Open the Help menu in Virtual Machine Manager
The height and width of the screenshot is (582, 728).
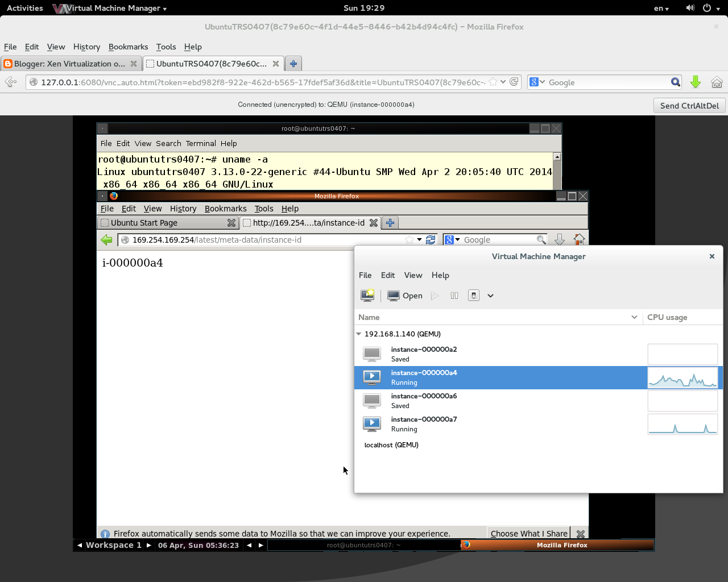440,275
